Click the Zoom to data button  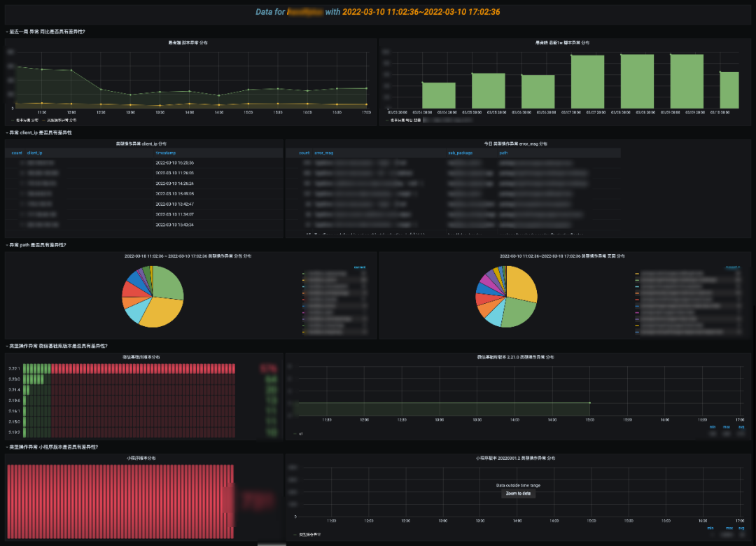518,493
